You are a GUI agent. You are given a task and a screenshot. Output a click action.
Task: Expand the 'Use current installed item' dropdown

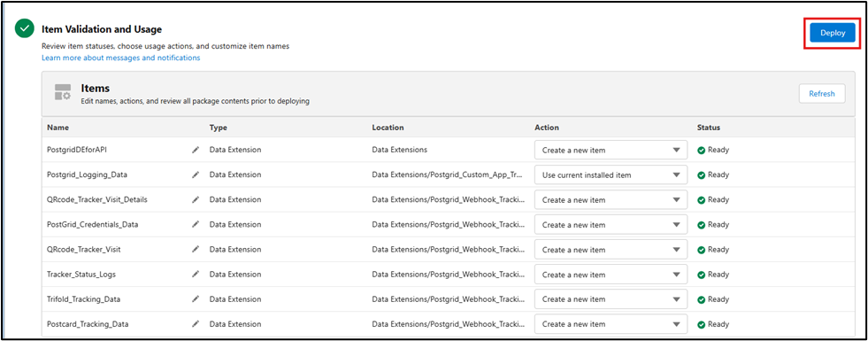tap(611, 174)
